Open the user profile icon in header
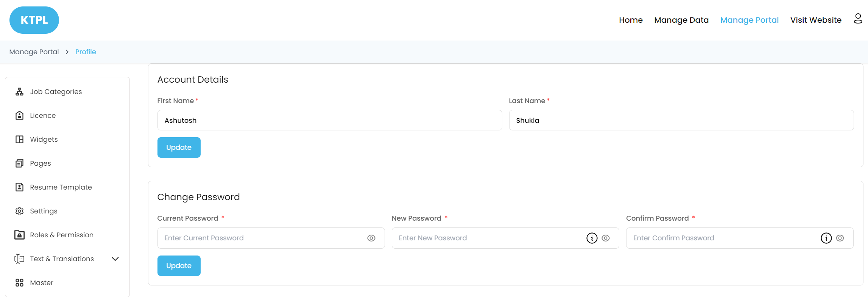The width and height of the screenshot is (868, 301). click(x=858, y=19)
